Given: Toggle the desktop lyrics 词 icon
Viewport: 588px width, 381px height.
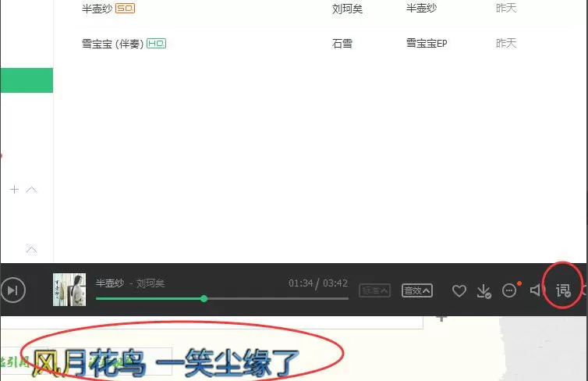Looking at the screenshot, I should 563,290.
